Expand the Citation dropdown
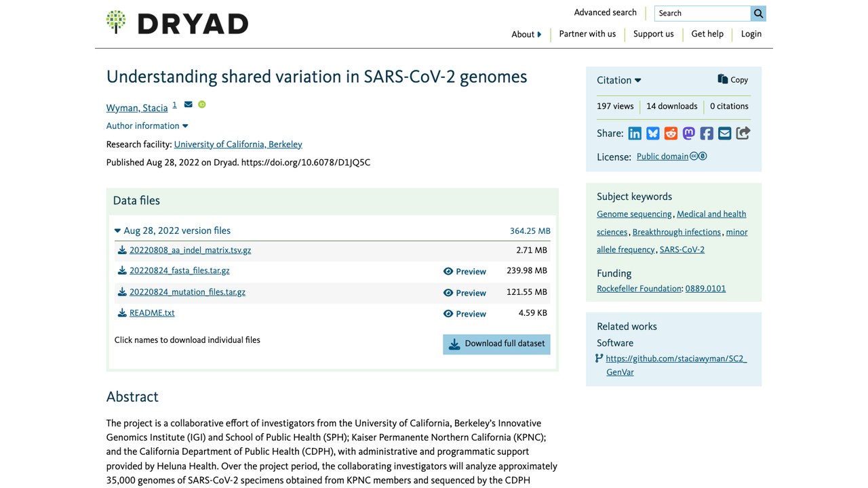The image size is (868, 488). click(x=618, y=80)
